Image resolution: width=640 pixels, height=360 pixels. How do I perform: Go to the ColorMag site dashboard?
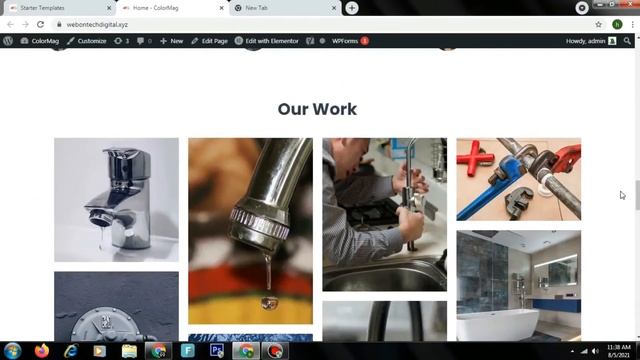point(40,41)
